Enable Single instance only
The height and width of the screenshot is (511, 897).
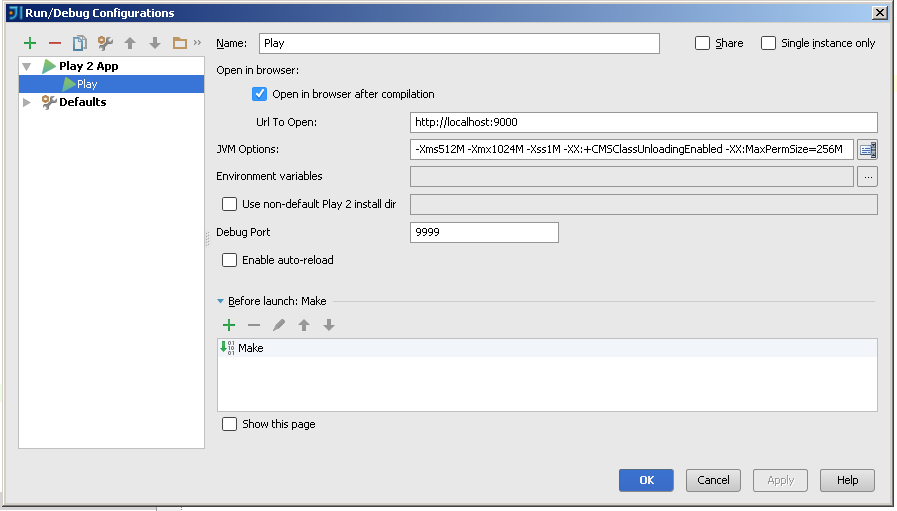[x=768, y=43]
